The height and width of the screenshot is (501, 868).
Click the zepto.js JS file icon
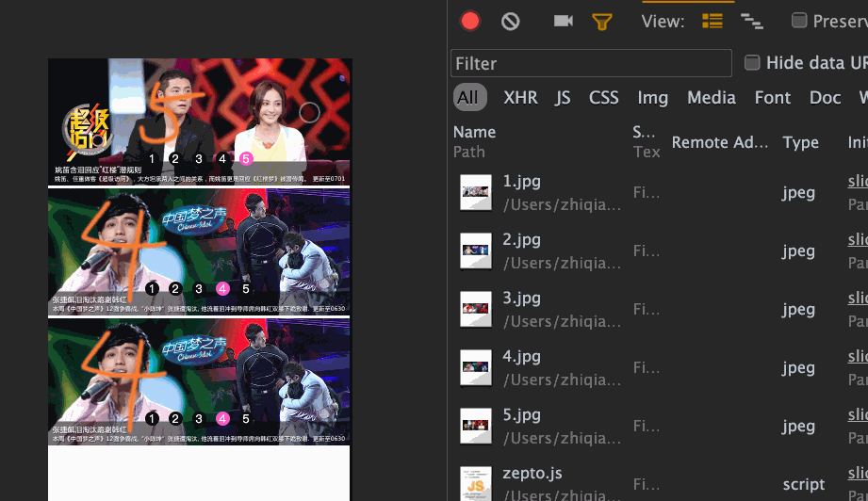(x=476, y=484)
